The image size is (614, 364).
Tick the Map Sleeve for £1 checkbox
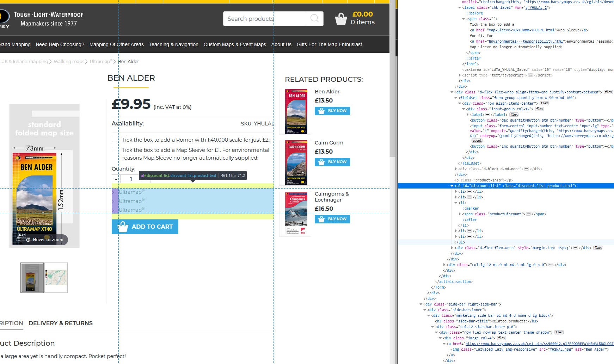point(114,149)
